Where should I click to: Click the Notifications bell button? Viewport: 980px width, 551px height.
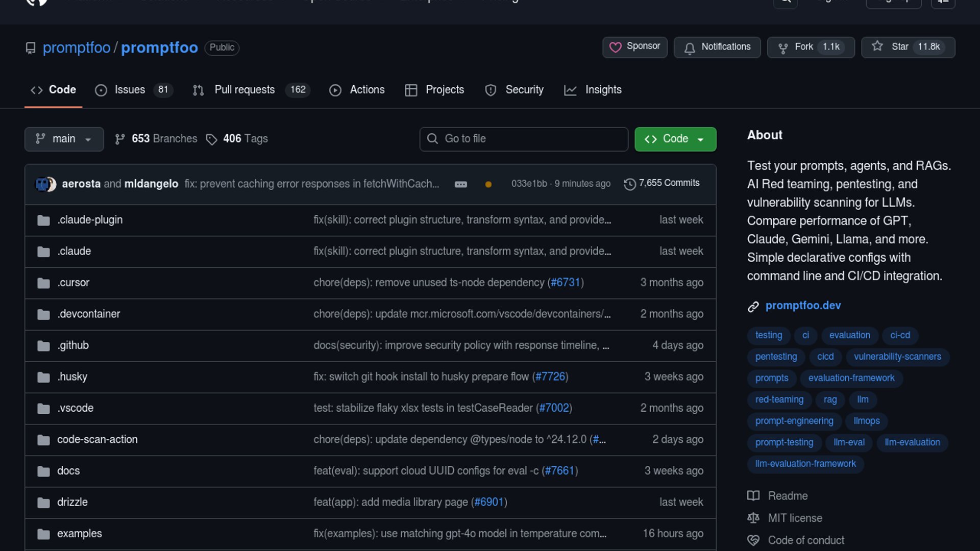point(717,47)
